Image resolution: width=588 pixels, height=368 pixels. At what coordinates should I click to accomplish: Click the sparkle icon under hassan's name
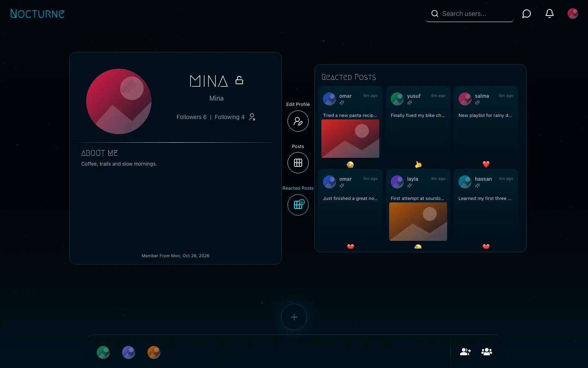(x=477, y=186)
